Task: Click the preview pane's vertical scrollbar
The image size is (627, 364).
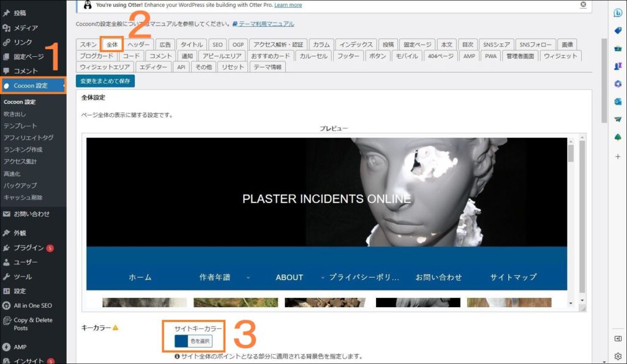Action: tap(582, 216)
